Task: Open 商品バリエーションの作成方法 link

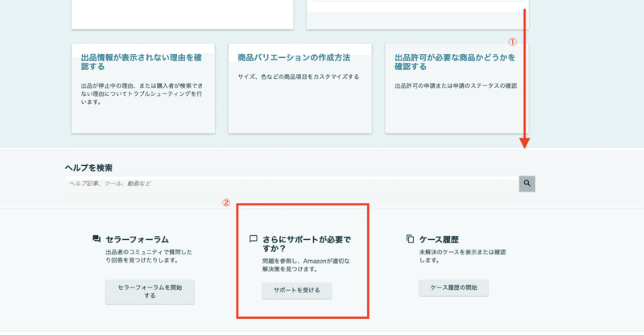Action: click(294, 57)
